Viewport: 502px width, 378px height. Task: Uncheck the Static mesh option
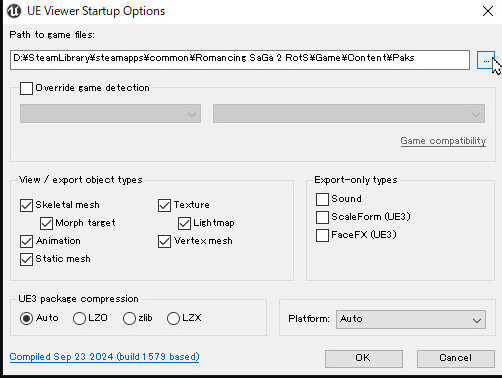(x=26, y=259)
